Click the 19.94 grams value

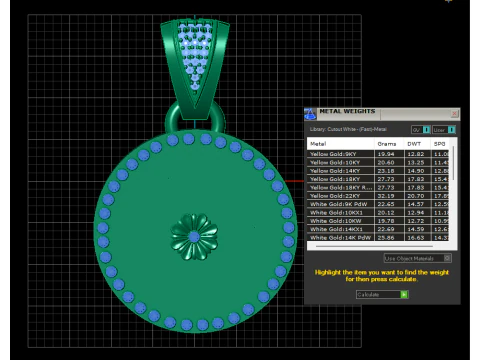(x=386, y=154)
